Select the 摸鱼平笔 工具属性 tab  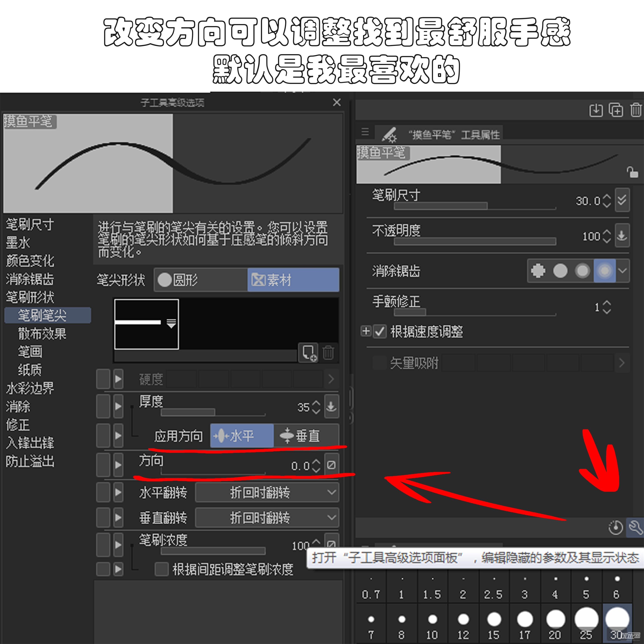(439, 134)
